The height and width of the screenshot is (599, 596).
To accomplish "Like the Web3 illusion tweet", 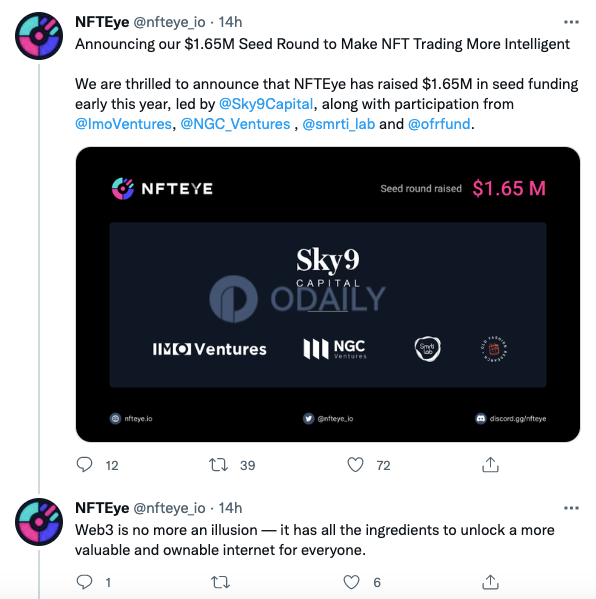I will pos(351,582).
